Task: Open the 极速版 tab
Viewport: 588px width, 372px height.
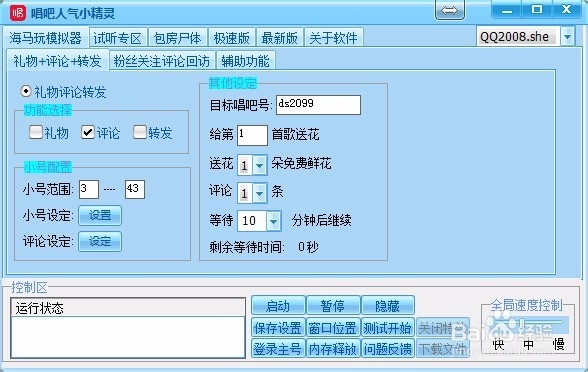Action: click(231, 38)
